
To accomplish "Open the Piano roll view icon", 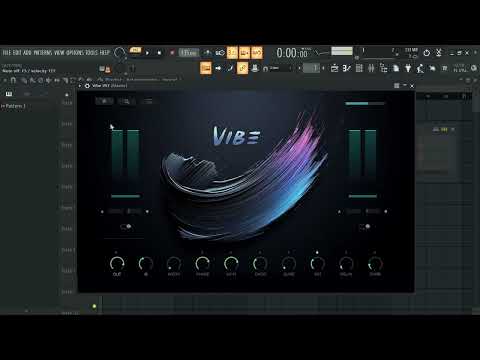I will click(x=347, y=68).
